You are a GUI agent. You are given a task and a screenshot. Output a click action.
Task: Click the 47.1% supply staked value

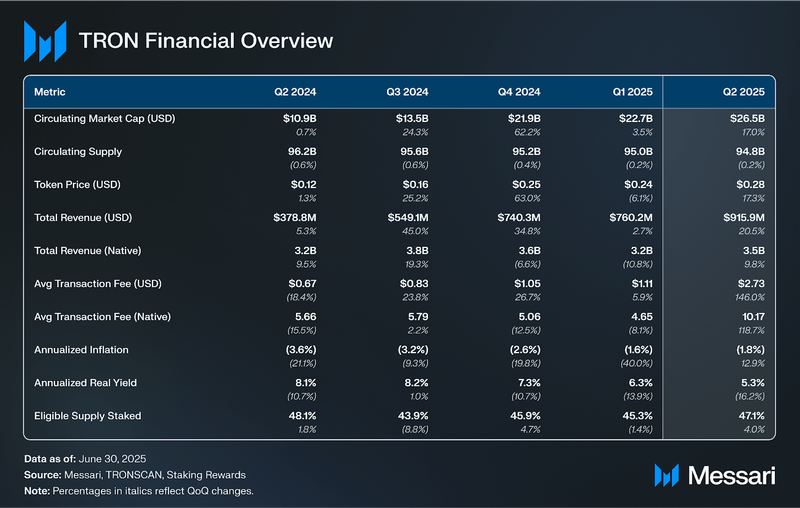[752, 416]
